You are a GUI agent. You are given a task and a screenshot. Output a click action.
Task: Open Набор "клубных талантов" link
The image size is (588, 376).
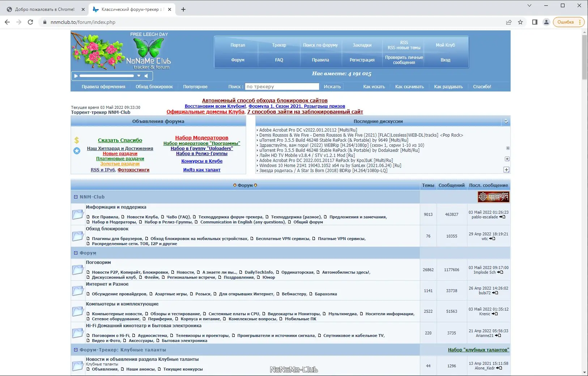pyautogui.click(x=478, y=350)
